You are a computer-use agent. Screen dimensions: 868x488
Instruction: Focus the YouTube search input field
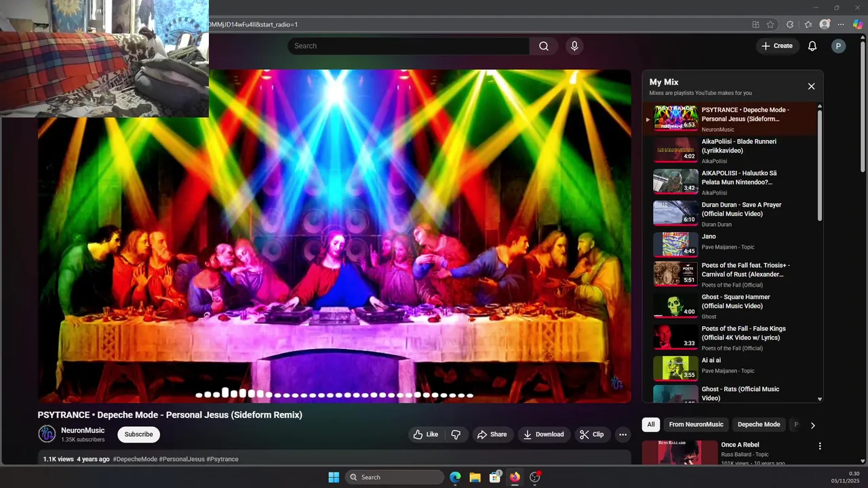click(408, 46)
